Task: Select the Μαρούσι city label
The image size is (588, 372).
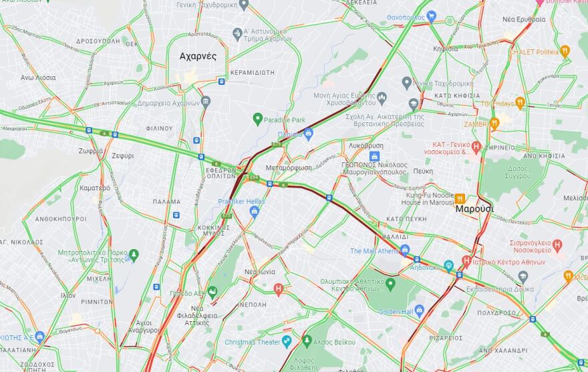Action: (x=474, y=209)
